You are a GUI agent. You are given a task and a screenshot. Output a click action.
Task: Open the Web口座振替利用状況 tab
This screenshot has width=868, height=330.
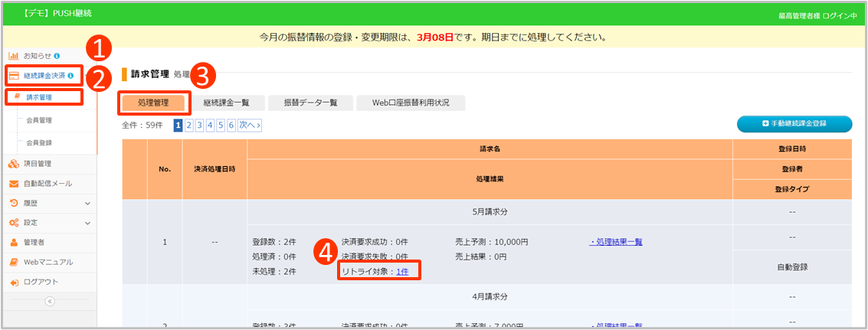pyautogui.click(x=410, y=103)
